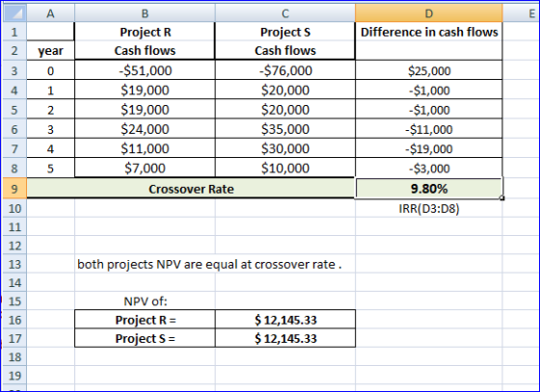Select cell showing $25,000 difference
The height and width of the screenshot is (392, 540).
coord(429,70)
